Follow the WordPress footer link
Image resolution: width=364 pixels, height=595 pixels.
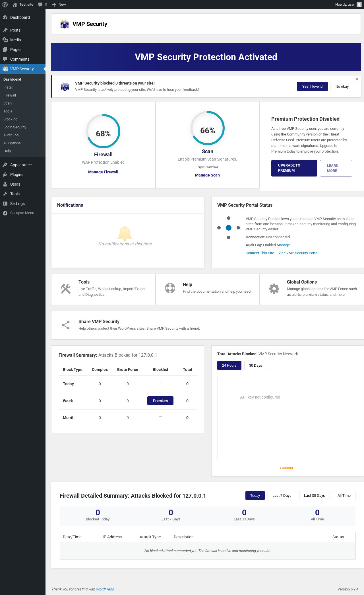click(105, 589)
